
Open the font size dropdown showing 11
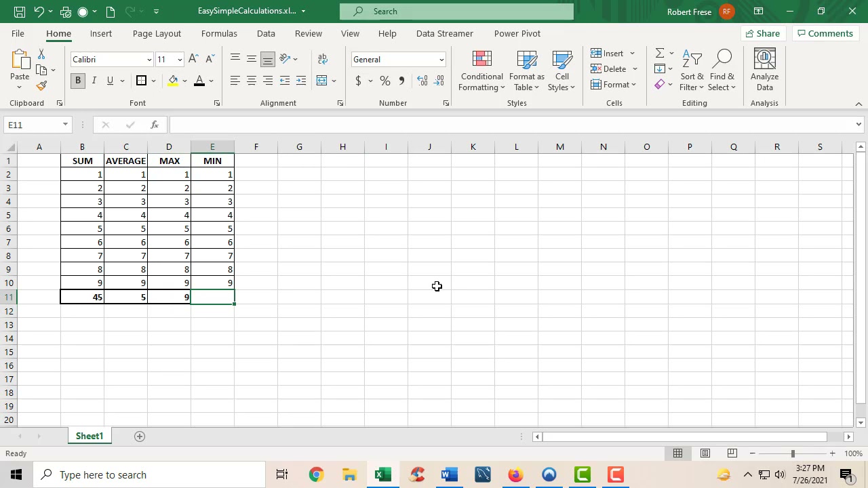point(180,60)
